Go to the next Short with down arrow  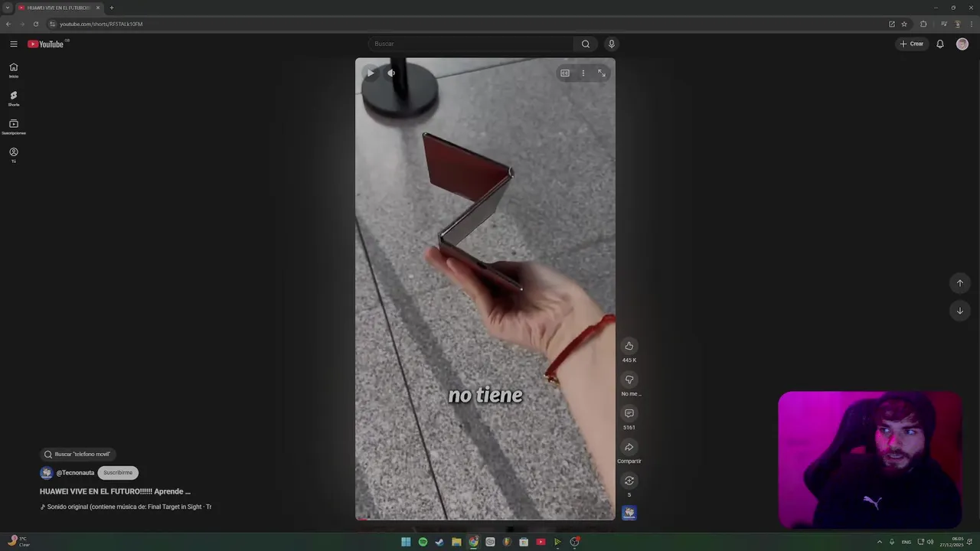point(960,311)
